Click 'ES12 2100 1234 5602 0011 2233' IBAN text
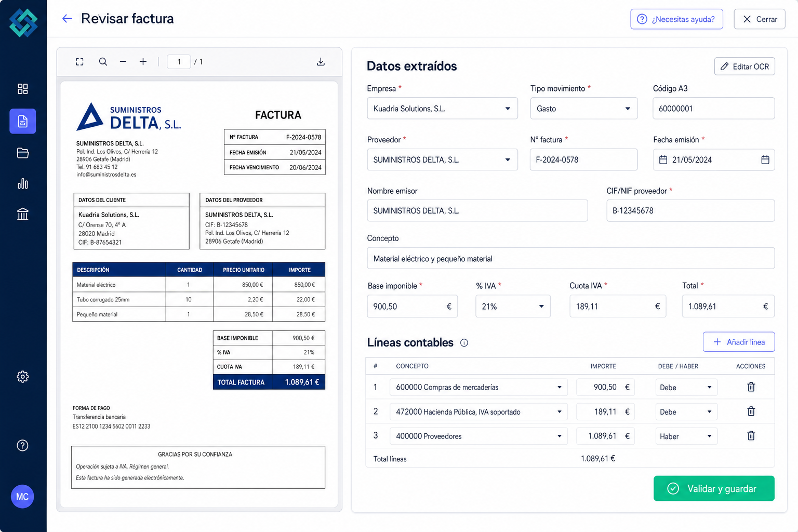This screenshot has width=798, height=532. [111, 427]
